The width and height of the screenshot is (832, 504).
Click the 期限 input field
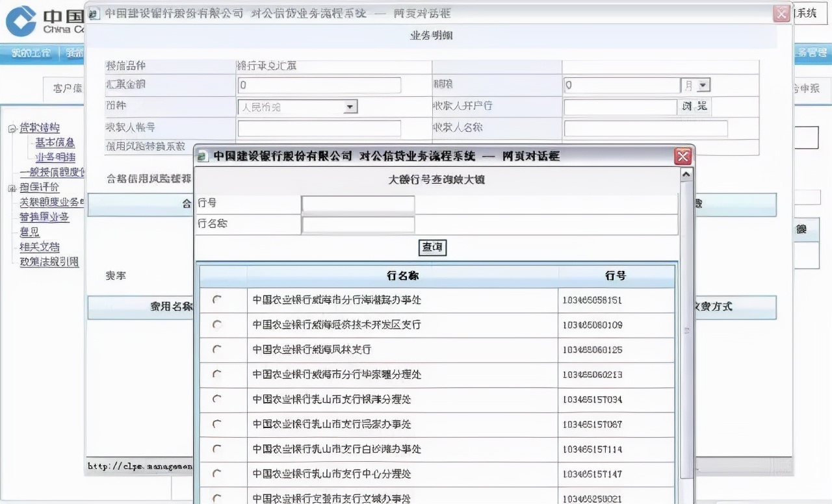[x=622, y=85]
